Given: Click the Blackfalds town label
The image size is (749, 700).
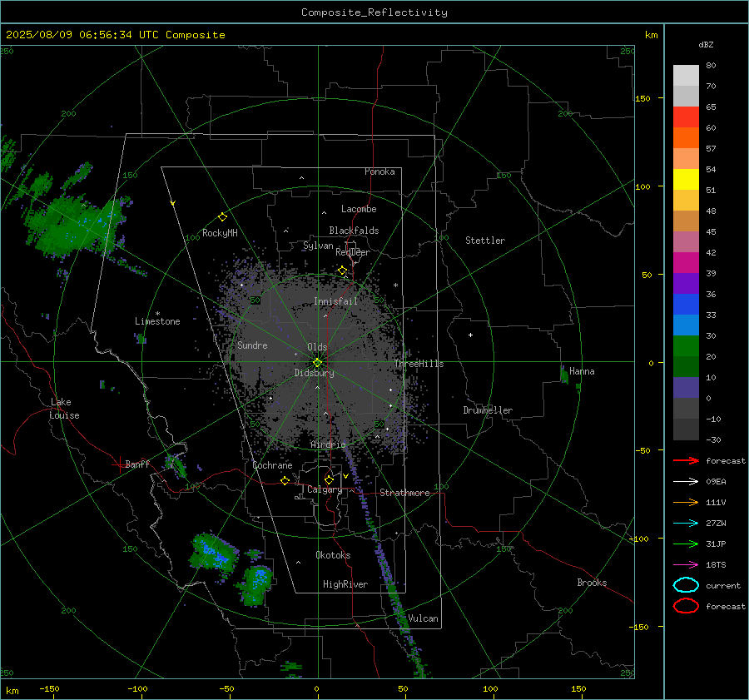Looking at the screenshot, I should point(354,231).
